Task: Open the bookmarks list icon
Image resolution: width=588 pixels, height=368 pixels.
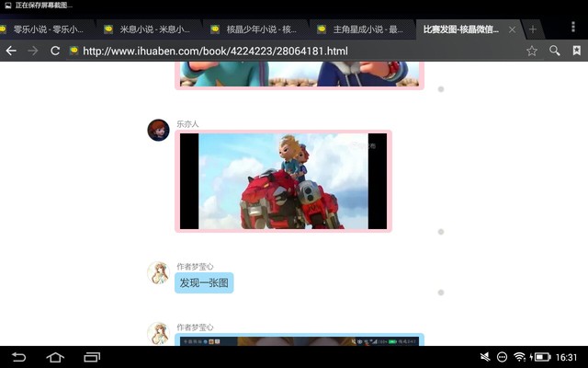Action: (x=577, y=51)
